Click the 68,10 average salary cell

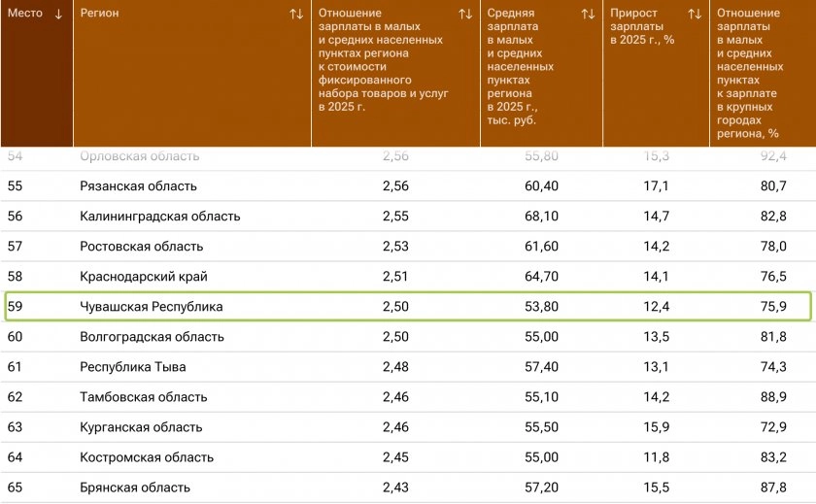pos(541,217)
